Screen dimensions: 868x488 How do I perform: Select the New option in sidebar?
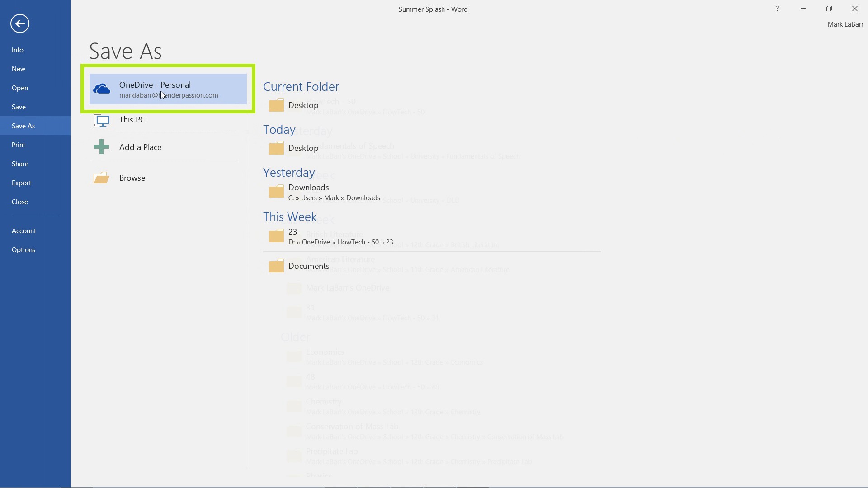tap(19, 69)
